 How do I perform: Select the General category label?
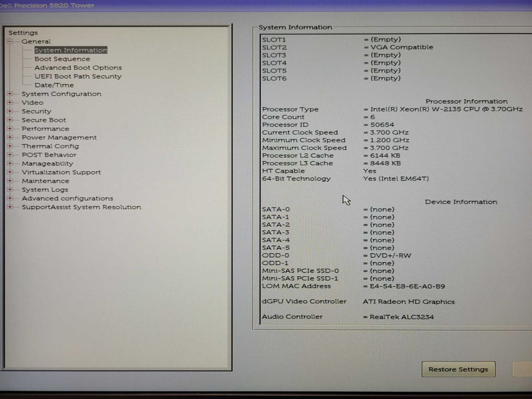(x=36, y=42)
